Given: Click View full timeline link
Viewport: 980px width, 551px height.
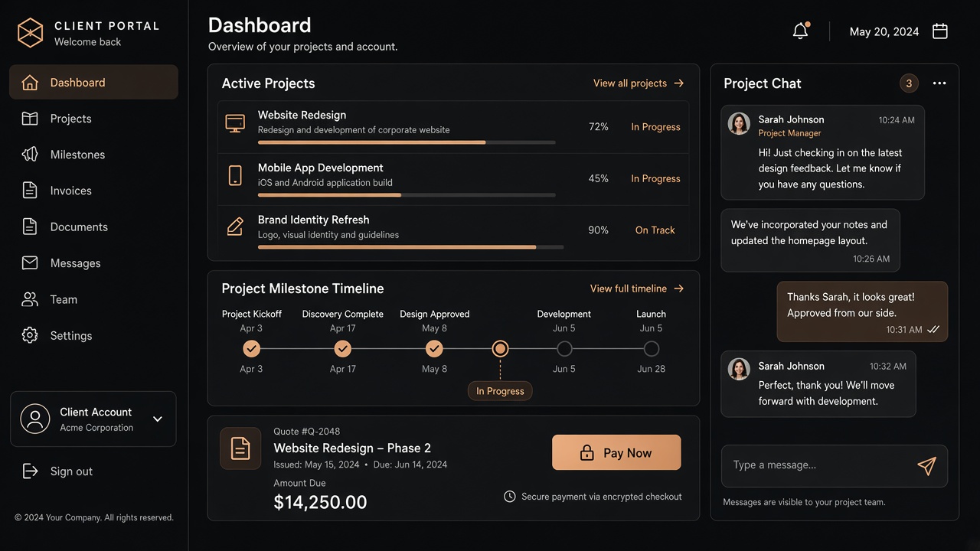Looking at the screenshot, I should coord(637,289).
